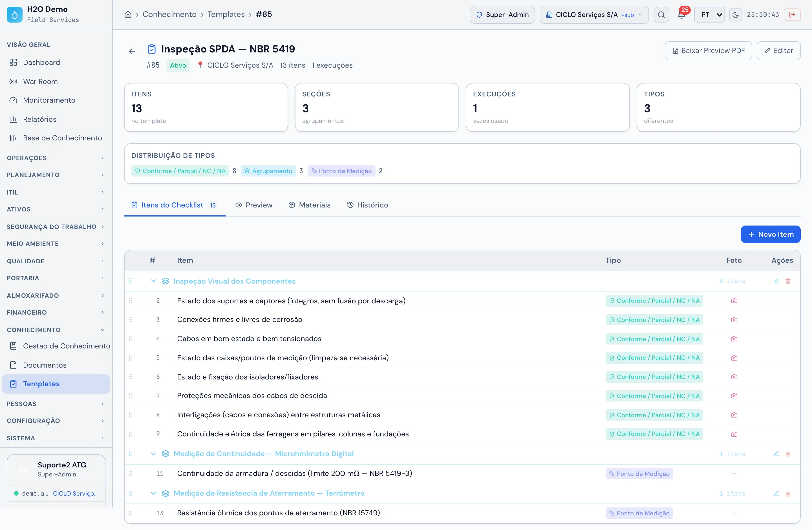Image resolution: width=812 pixels, height=530 pixels.
Task: Toggle dark mode moon icon
Action: point(736,15)
